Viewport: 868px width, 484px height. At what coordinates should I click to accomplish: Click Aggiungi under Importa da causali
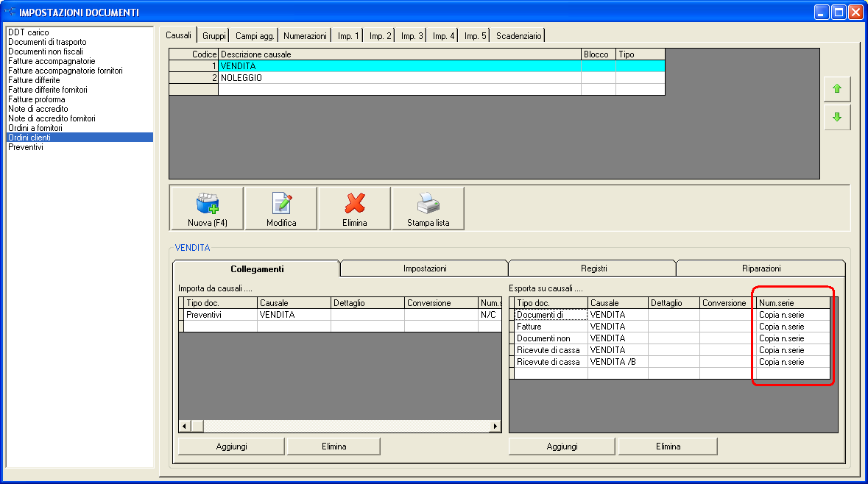[x=231, y=446]
